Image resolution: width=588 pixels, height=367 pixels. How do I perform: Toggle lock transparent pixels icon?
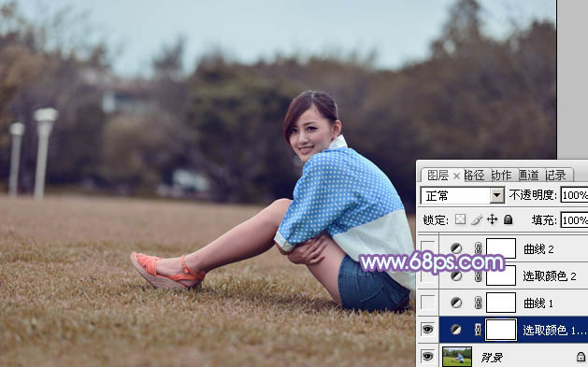(460, 219)
